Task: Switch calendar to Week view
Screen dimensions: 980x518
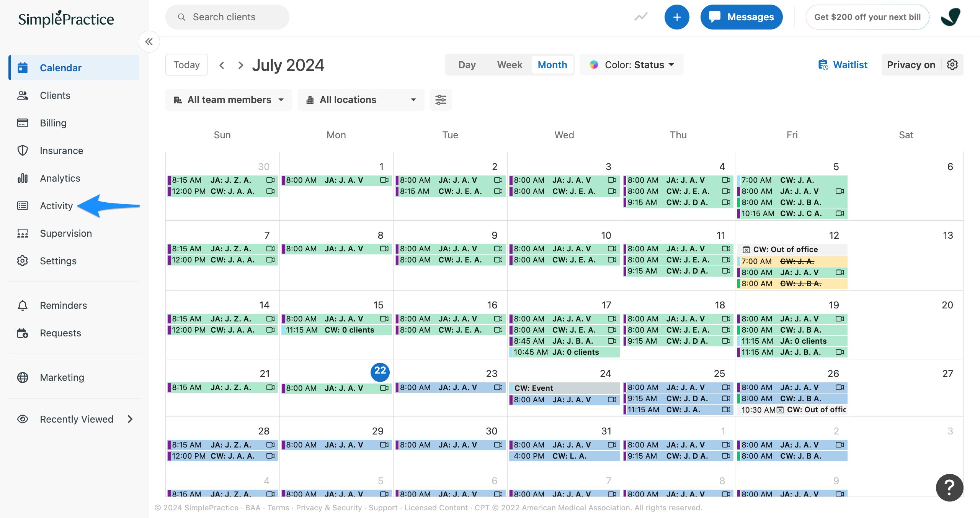Action: click(510, 65)
